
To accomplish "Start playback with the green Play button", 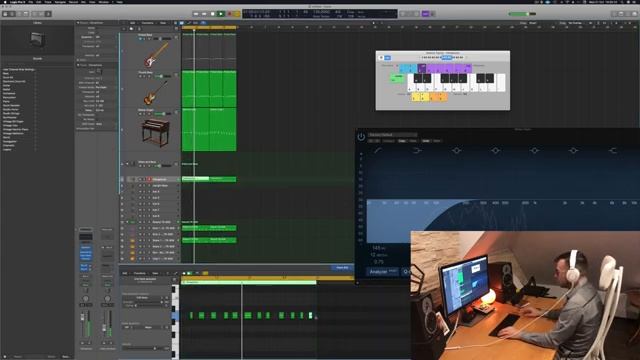I will 221,14.
